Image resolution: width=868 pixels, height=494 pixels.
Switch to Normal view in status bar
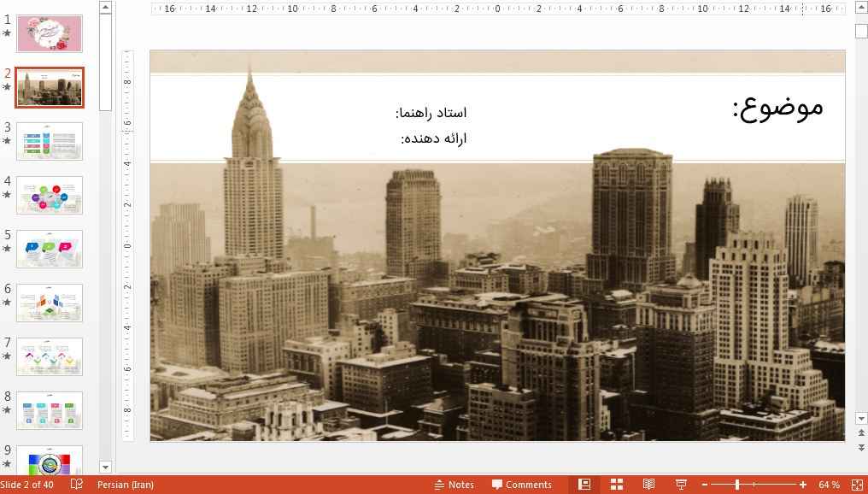[x=584, y=485]
